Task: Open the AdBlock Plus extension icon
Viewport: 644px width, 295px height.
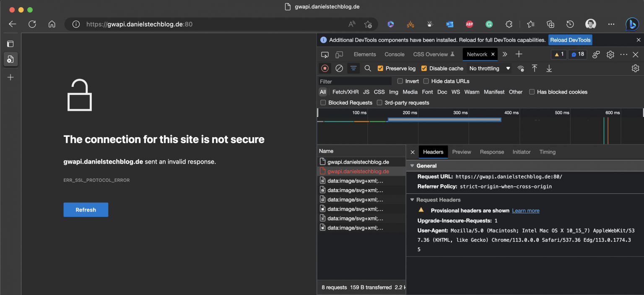Action: pos(469,24)
